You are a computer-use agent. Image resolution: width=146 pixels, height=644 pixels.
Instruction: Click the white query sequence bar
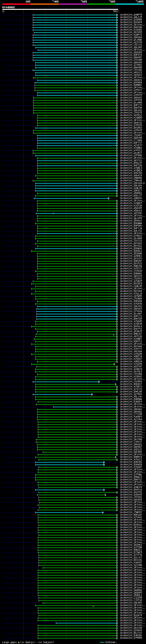60,10
